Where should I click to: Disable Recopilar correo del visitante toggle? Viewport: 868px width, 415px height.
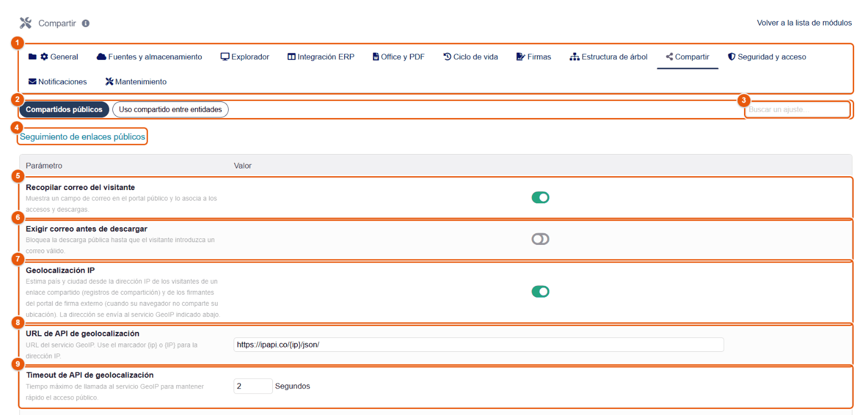[540, 197]
